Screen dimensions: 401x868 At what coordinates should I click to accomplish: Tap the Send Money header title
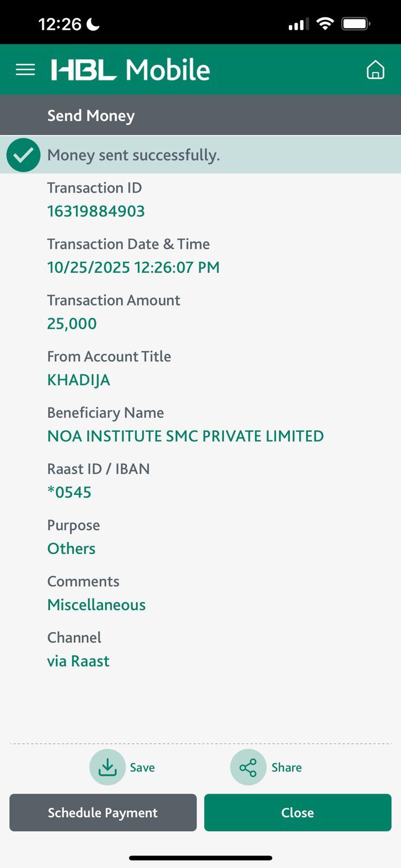[91, 116]
